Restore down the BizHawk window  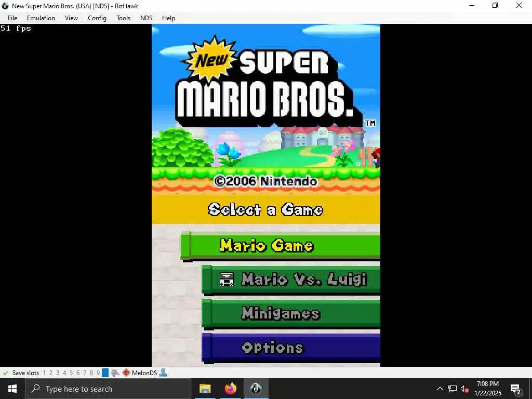(495, 5)
